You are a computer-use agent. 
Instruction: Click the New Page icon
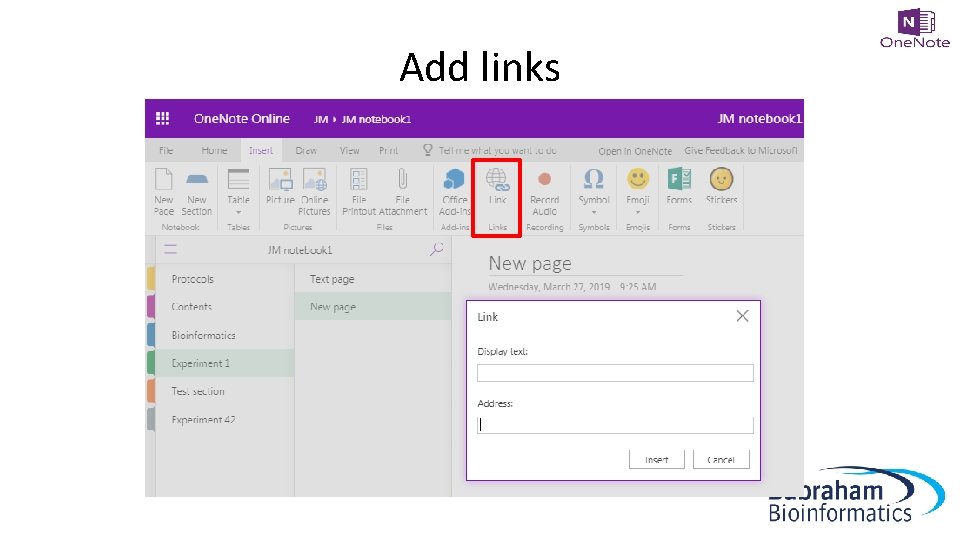(x=163, y=179)
